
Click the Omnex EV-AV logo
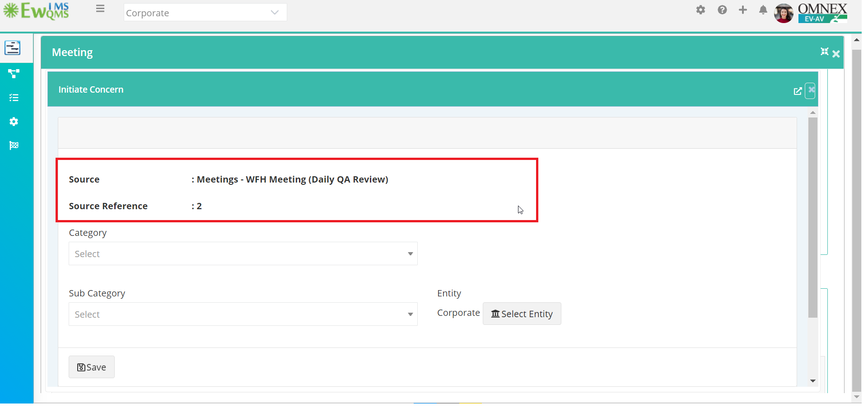(822, 13)
